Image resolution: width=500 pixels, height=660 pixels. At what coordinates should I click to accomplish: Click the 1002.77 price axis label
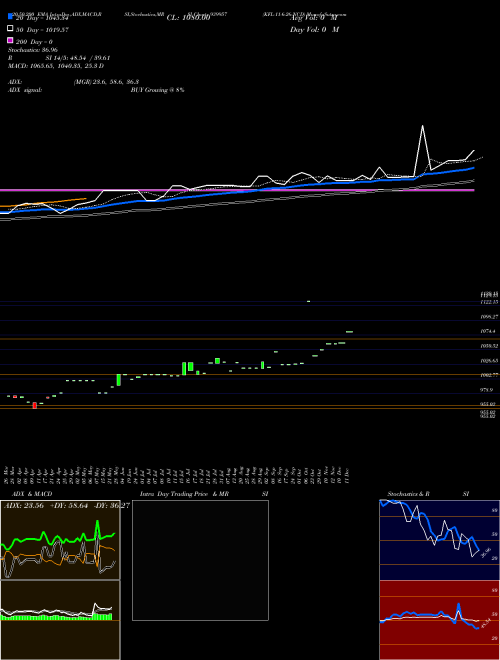(x=489, y=375)
